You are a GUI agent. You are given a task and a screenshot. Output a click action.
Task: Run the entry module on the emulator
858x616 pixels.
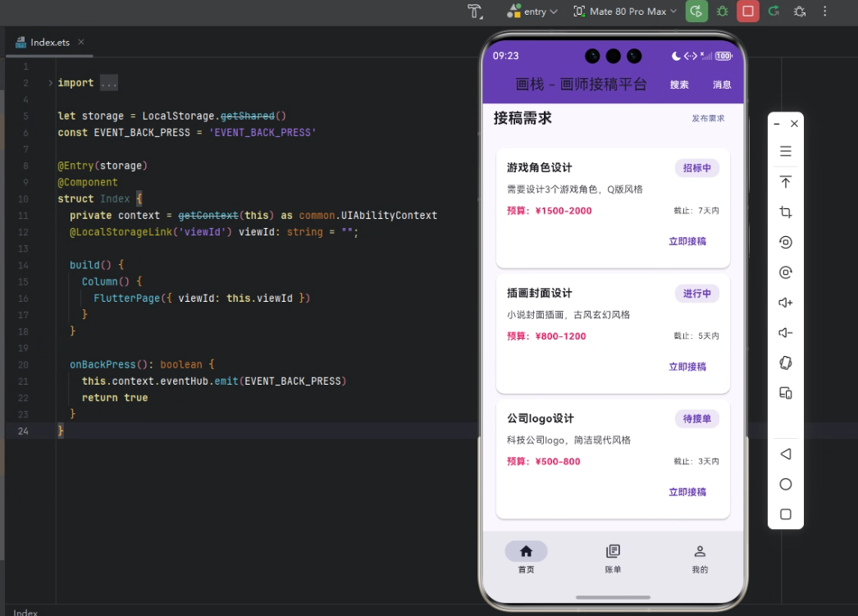tap(696, 11)
